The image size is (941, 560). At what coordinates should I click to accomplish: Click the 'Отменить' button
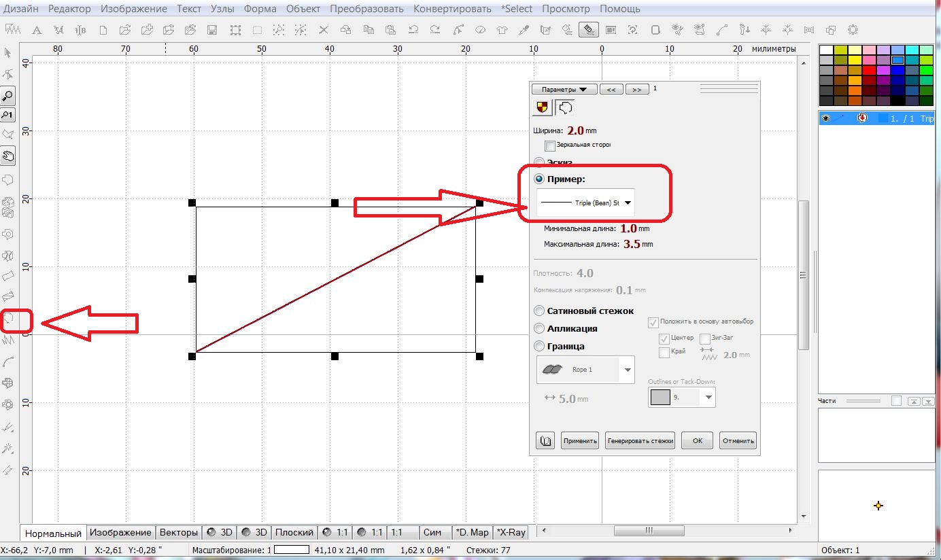click(738, 440)
